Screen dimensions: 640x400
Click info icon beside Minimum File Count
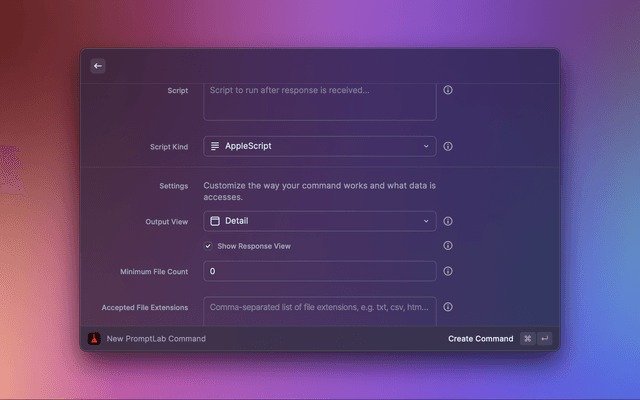448,271
